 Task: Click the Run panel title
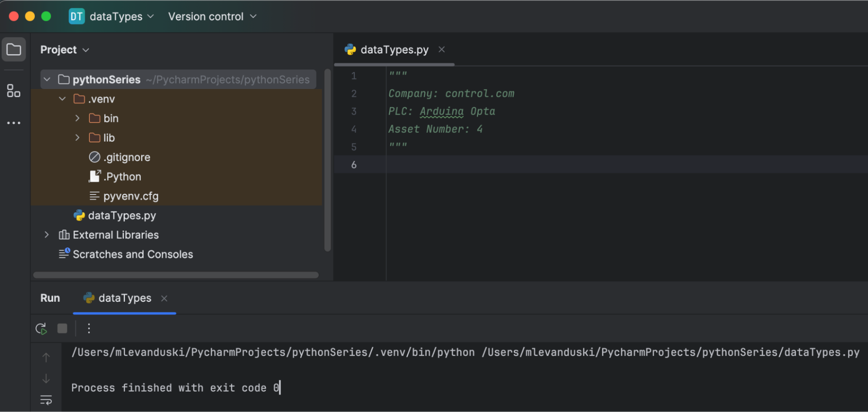click(x=50, y=298)
